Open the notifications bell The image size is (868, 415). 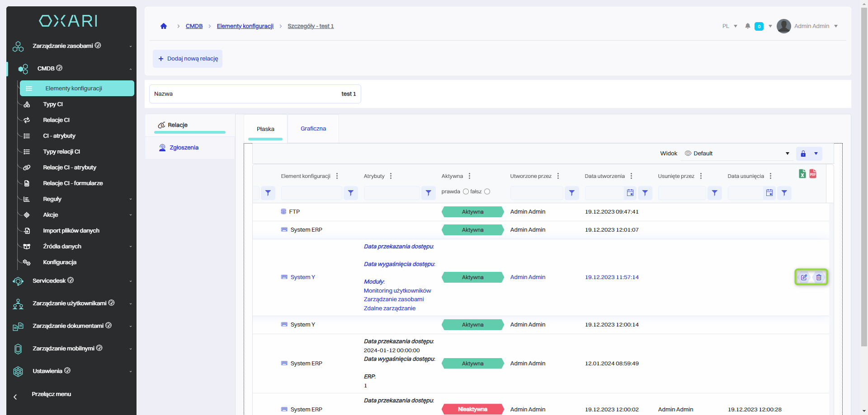(748, 26)
